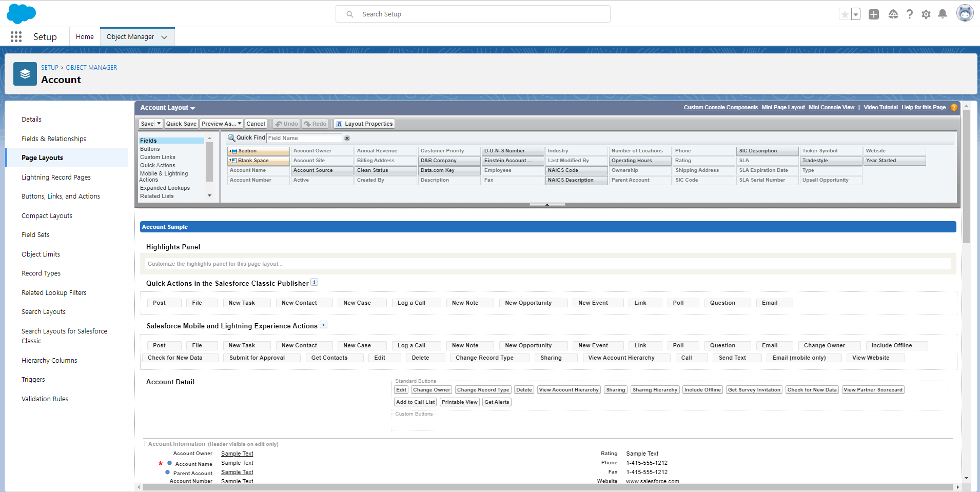
Task: Select the NAICS Code palette field
Action: pos(577,170)
